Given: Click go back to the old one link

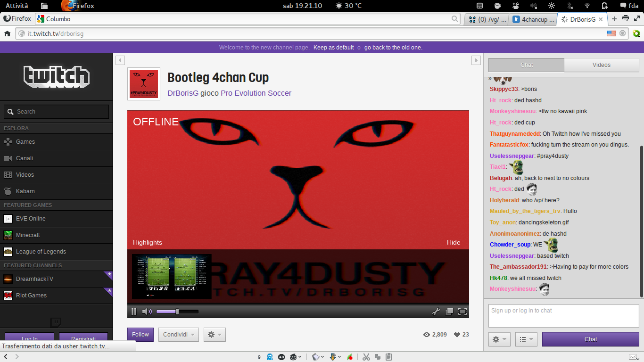Looking at the screenshot, I should click(393, 48).
